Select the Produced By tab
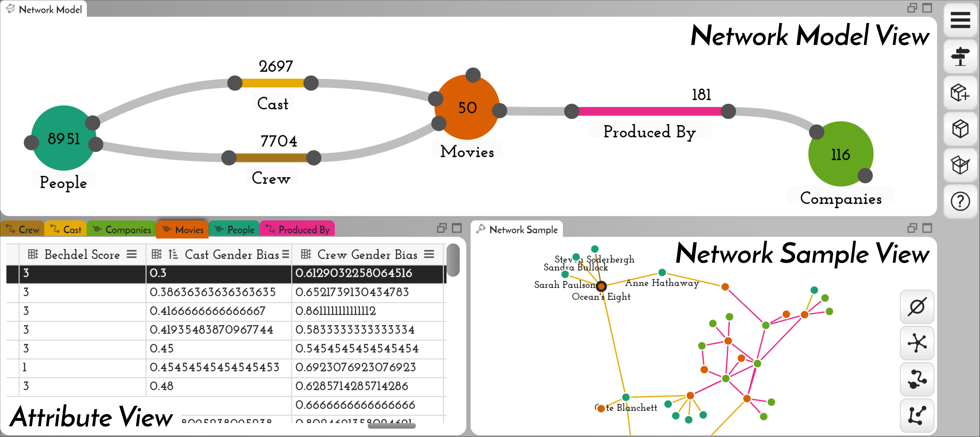This screenshot has height=437, width=980. (x=297, y=229)
